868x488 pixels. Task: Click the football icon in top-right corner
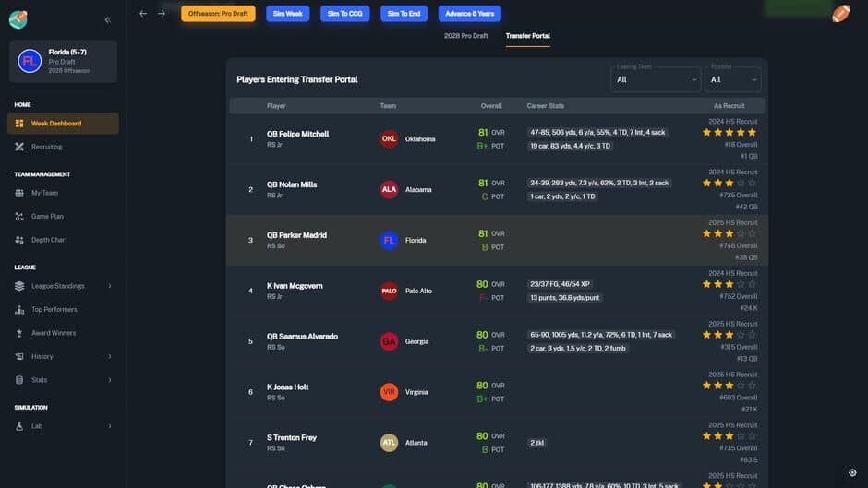click(x=840, y=14)
